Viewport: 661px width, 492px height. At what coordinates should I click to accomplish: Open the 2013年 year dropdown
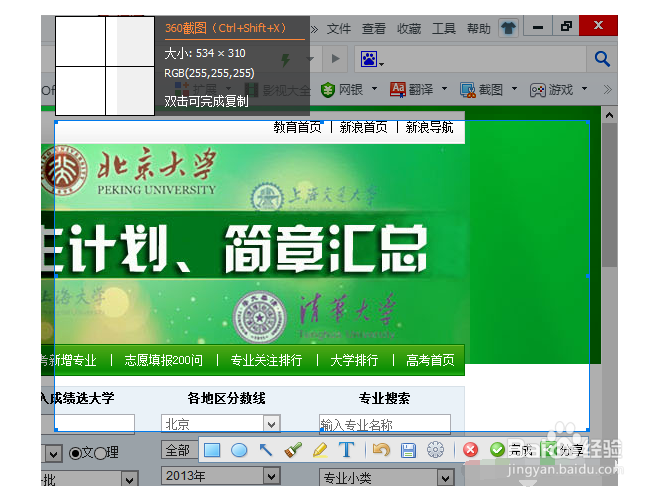(x=220, y=476)
